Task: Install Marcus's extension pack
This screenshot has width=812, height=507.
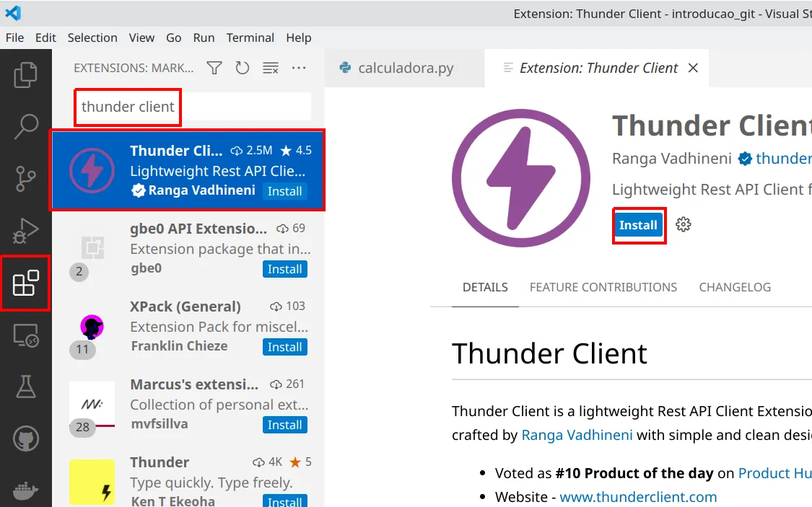Action: pyautogui.click(x=284, y=425)
